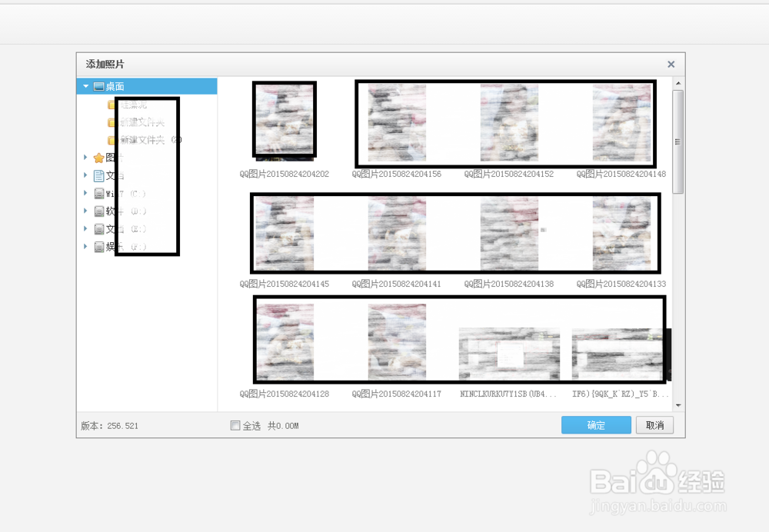Select thumbnail QQ图片20150824204148

click(621, 122)
